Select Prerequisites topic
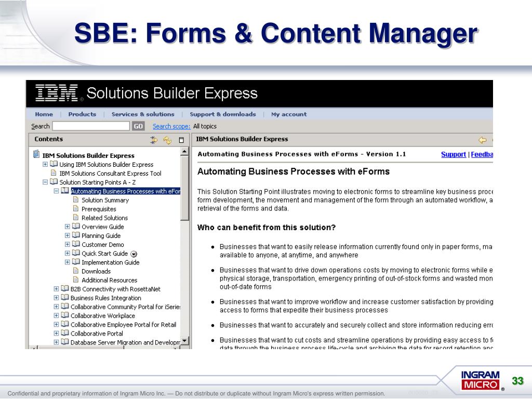The width and height of the screenshot is (532, 399). click(x=99, y=209)
